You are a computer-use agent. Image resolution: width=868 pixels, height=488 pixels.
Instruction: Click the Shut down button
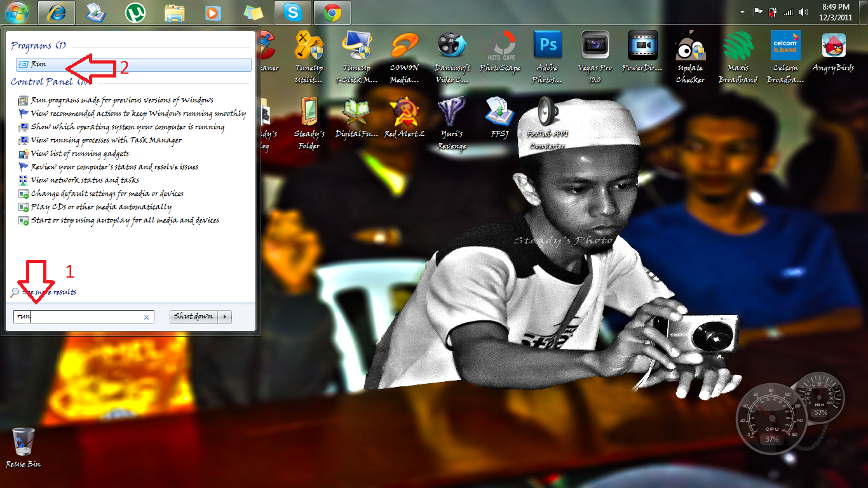point(194,316)
